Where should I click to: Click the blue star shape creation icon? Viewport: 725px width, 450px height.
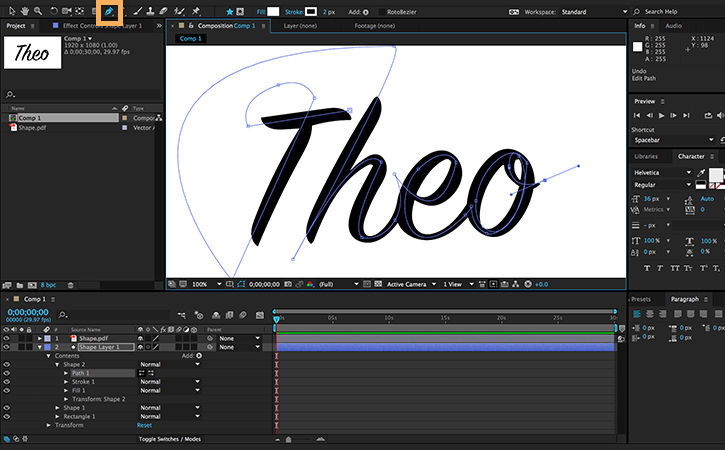click(x=229, y=12)
